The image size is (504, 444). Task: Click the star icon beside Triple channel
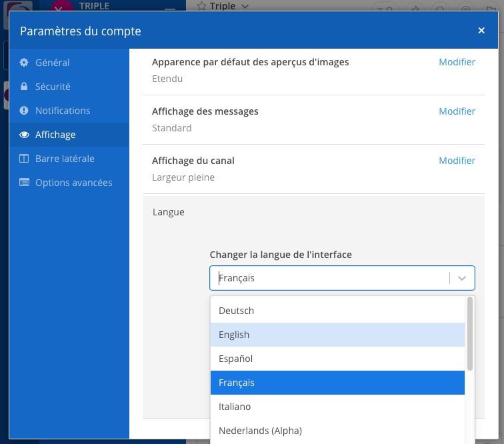(x=201, y=6)
